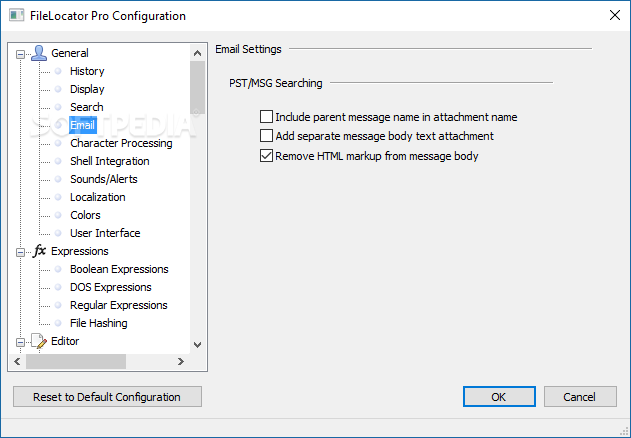
Task: Click the bullet icon beside Localization
Action: (x=58, y=197)
